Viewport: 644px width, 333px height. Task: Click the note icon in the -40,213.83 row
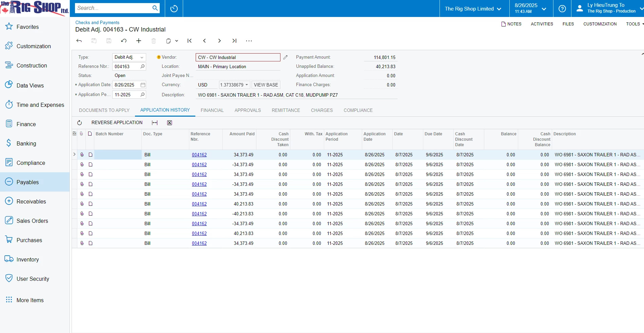click(90, 214)
